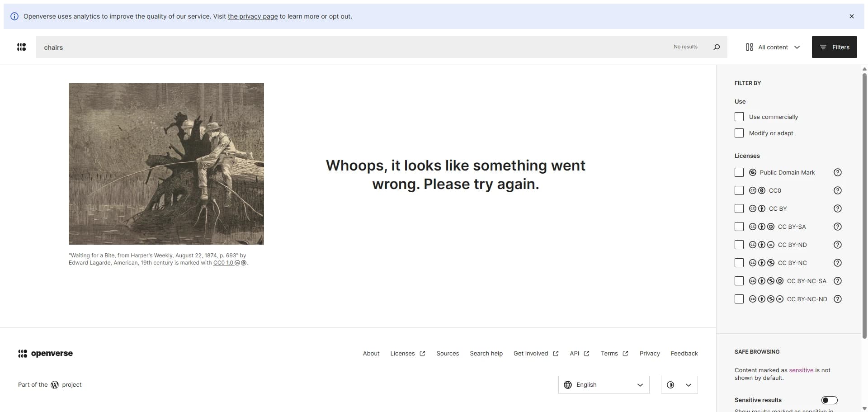Select the CC BY-ND license checkbox
The width and height of the screenshot is (868, 412).
point(739,245)
